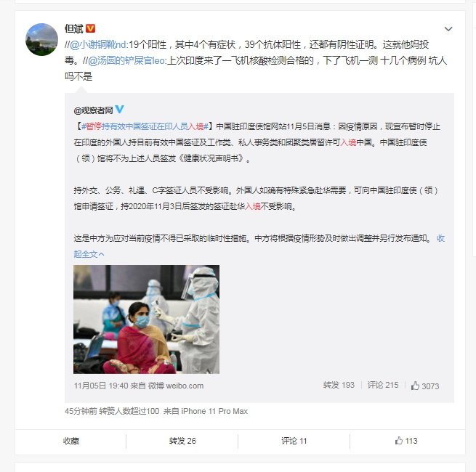The image size is (476, 472).
Task: Open the @小谢铜靴nd user mention
Action: pos(97,44)
